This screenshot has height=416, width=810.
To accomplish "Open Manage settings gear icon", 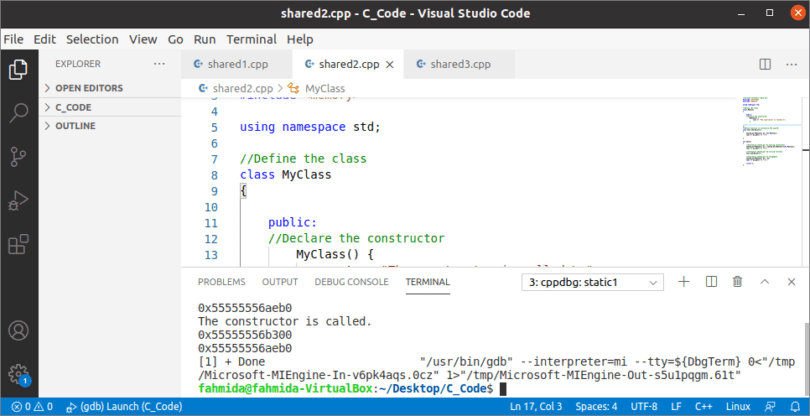I will pos(18,374).
